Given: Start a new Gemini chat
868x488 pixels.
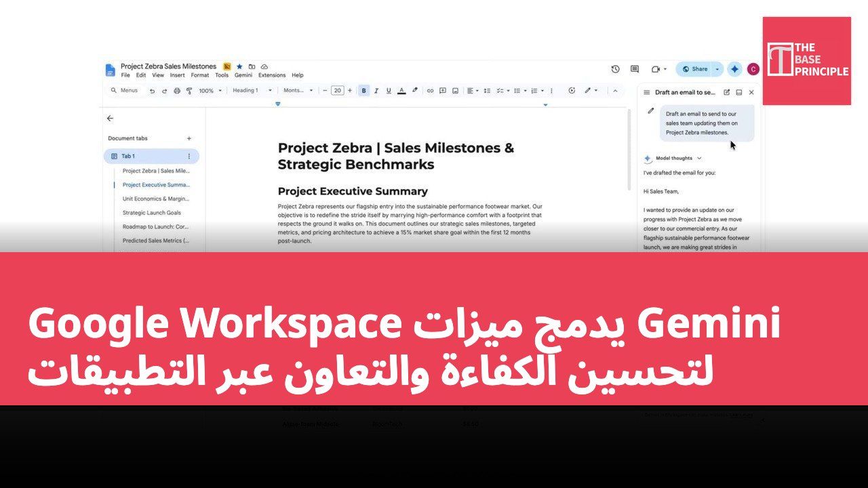Looking at the screenshot, I should pyautogui.click(x=727, y=92).
